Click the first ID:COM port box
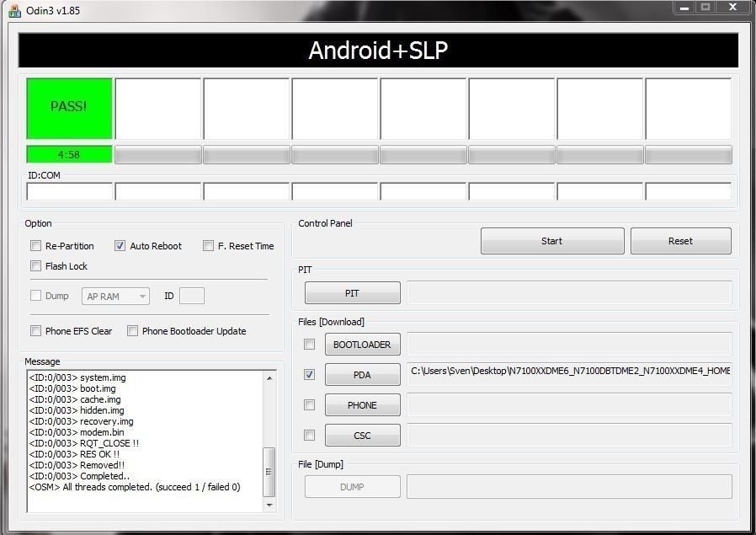756x535 pixels. click(x=69, y=191)
